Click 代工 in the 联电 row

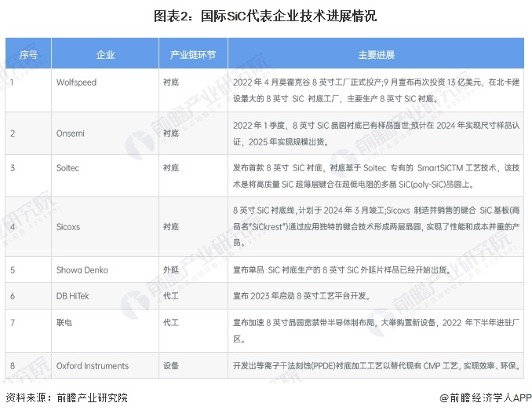pyautogui.click(x=171, y=322)
